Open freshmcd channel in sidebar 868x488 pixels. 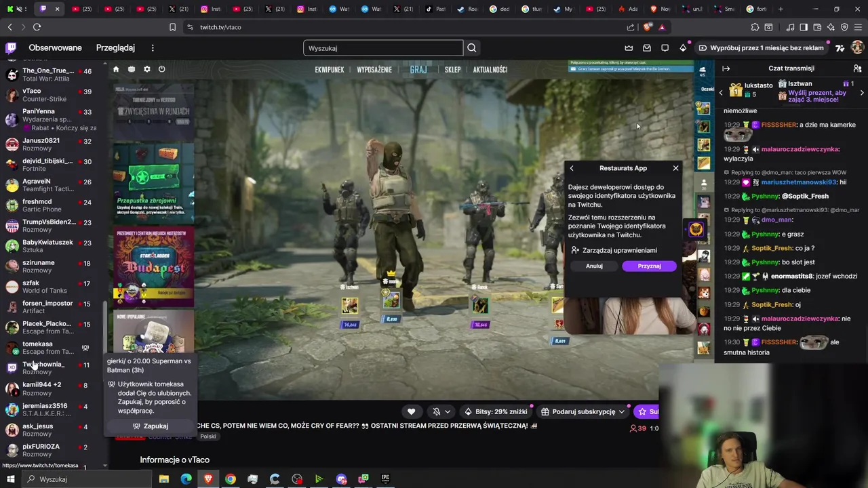pyautogui.click(x=54, y=205)
